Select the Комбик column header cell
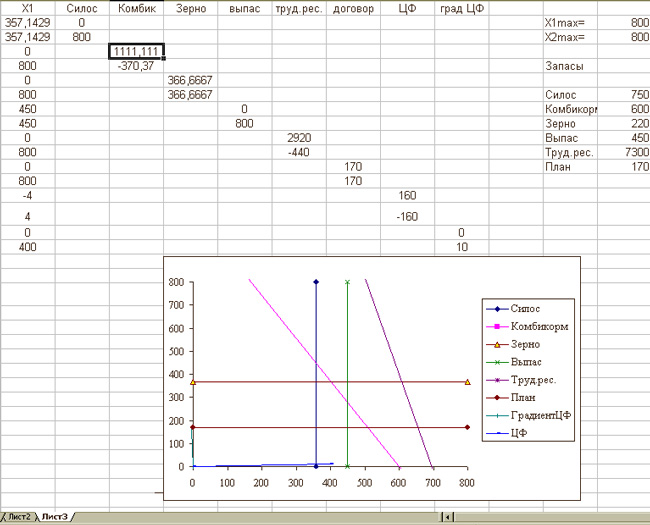This screenshot has height=525, width=650. pos(136,8)
